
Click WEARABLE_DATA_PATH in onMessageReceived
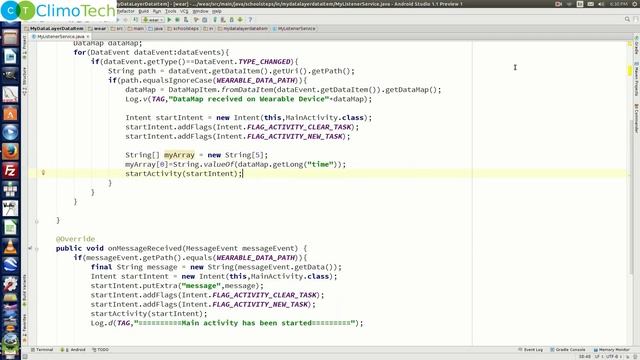coord(256,258)
